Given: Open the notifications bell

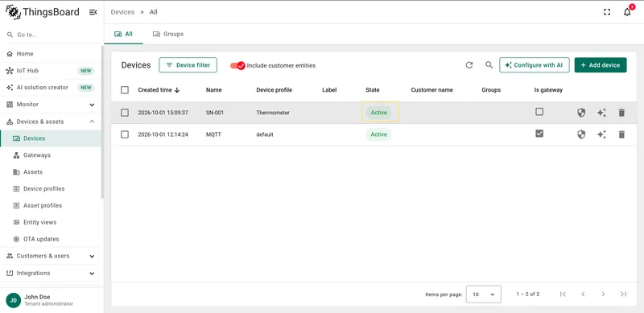Looking at the screenshot, I should point(627,12).
